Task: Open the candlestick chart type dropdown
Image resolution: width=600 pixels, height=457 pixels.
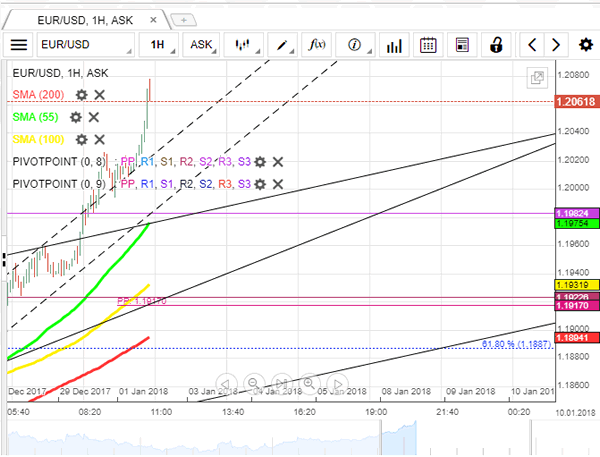Action: click(x=241, y=45)
